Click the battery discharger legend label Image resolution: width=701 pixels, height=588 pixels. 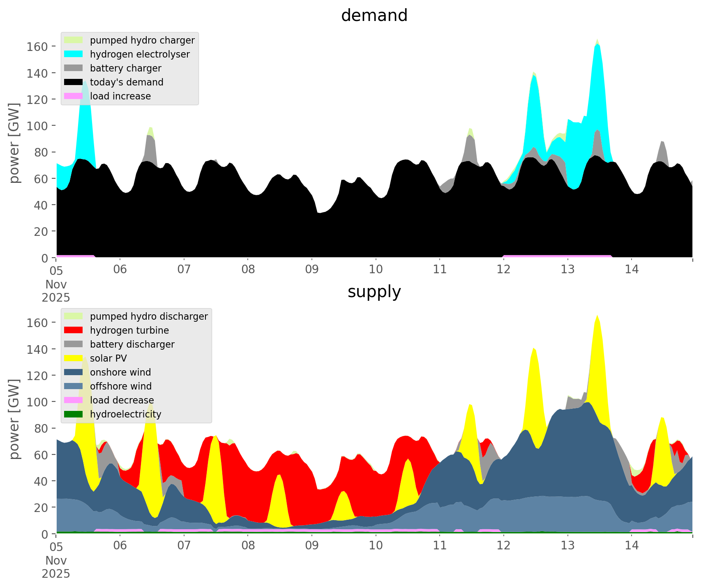pos(132,344)
